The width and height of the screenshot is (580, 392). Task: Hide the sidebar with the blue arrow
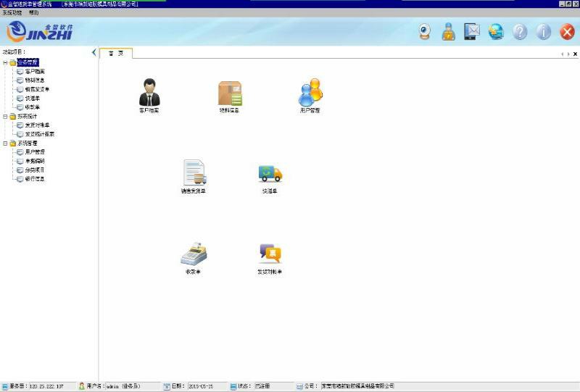94,52
